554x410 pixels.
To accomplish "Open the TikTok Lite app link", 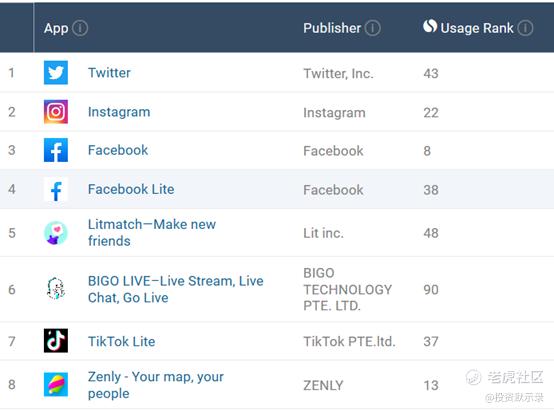I will point(122,341).
